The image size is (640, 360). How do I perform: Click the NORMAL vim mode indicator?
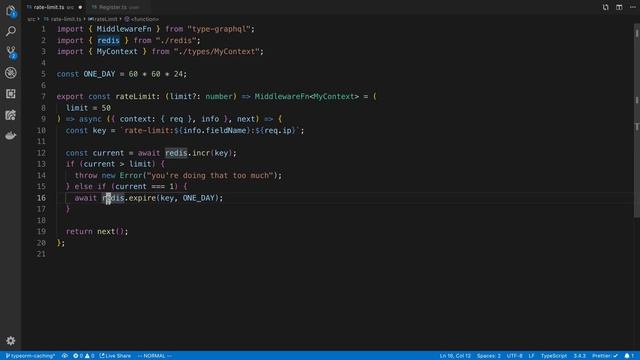point(154,356)
